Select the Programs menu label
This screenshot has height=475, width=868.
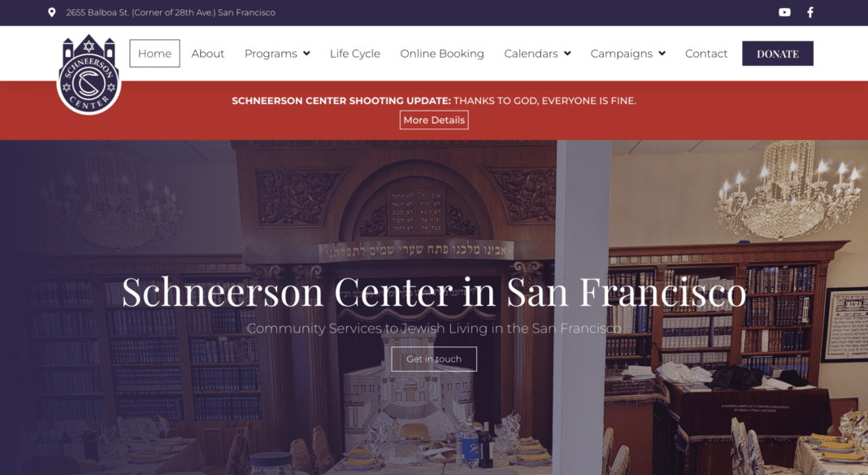271,54
